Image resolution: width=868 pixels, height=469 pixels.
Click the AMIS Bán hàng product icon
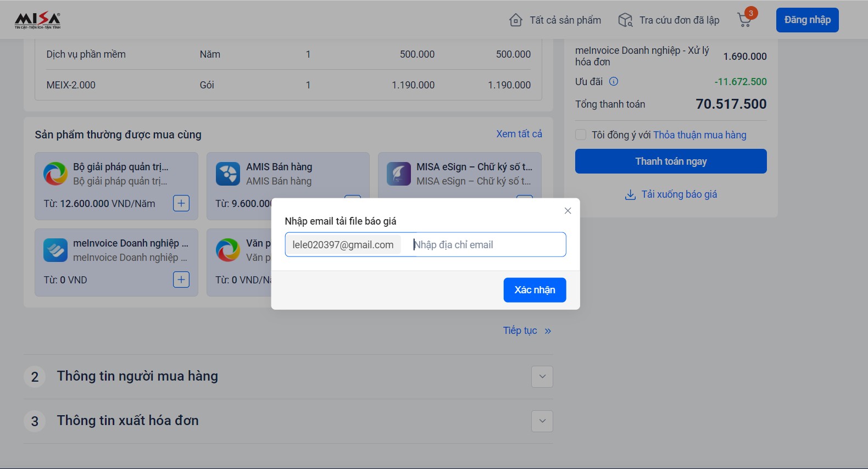227,174
